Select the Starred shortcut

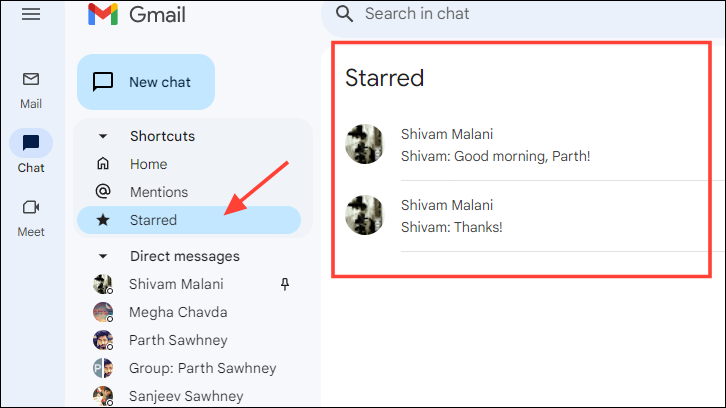point(189,220)
